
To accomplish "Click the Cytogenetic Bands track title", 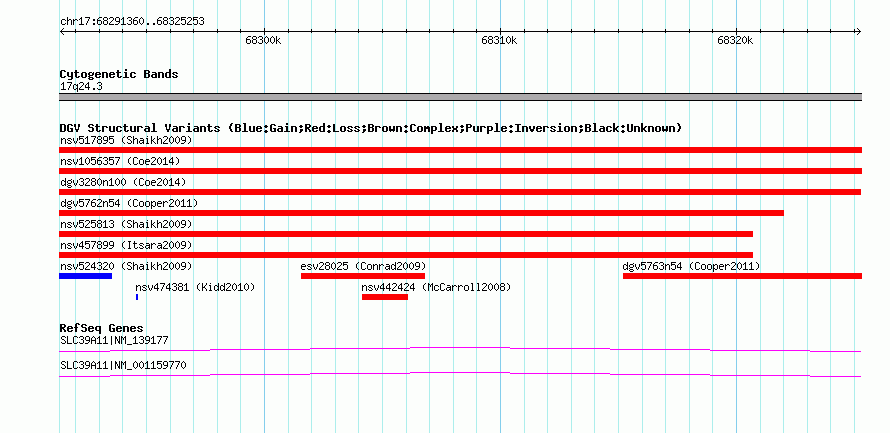I will tap(119, 74).
